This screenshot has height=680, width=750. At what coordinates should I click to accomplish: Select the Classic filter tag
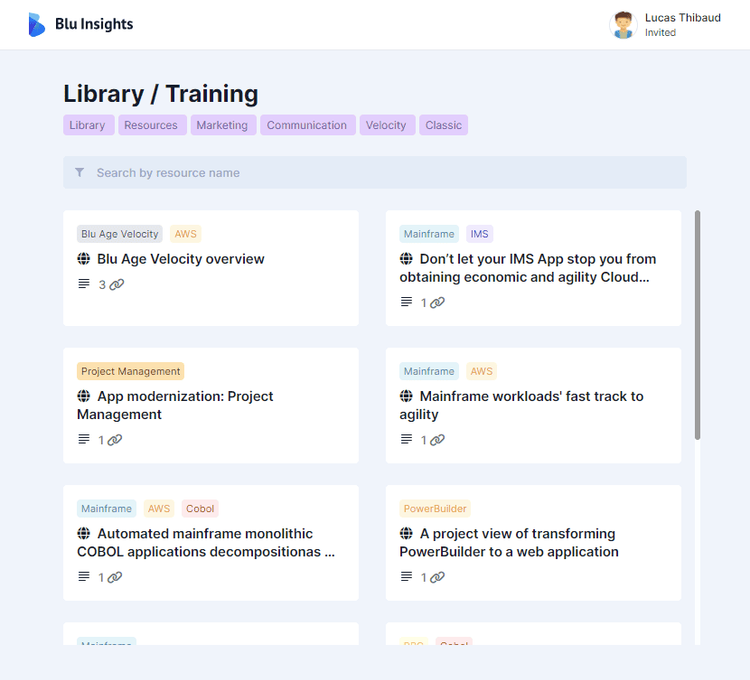point(443,125)
